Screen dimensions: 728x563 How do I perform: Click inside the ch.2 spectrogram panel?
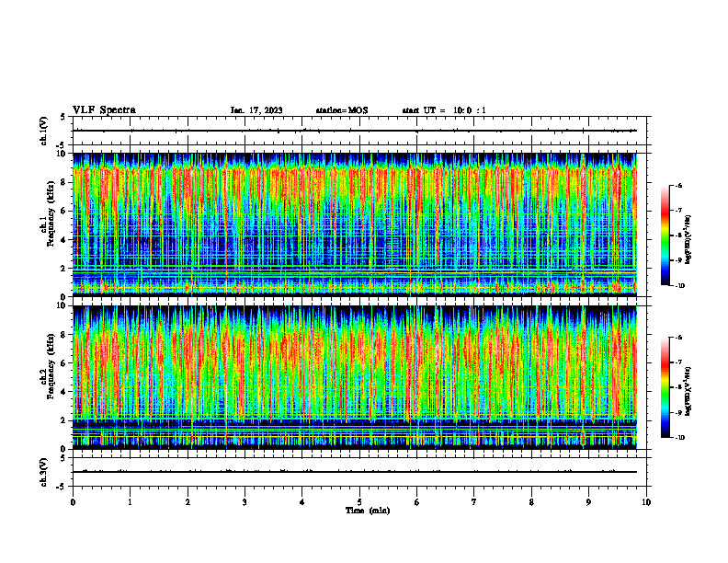click(x=355, y=377)
